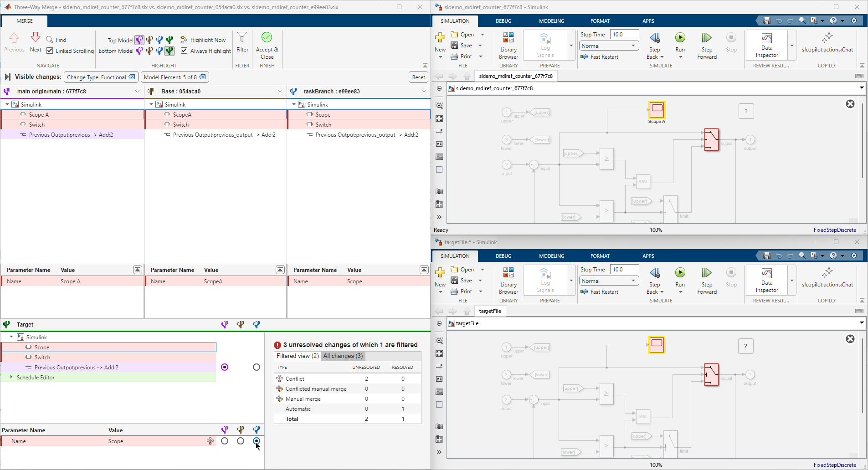
Task: Toggle Linked Scrolling checkbox
Action: click(50, 51)
